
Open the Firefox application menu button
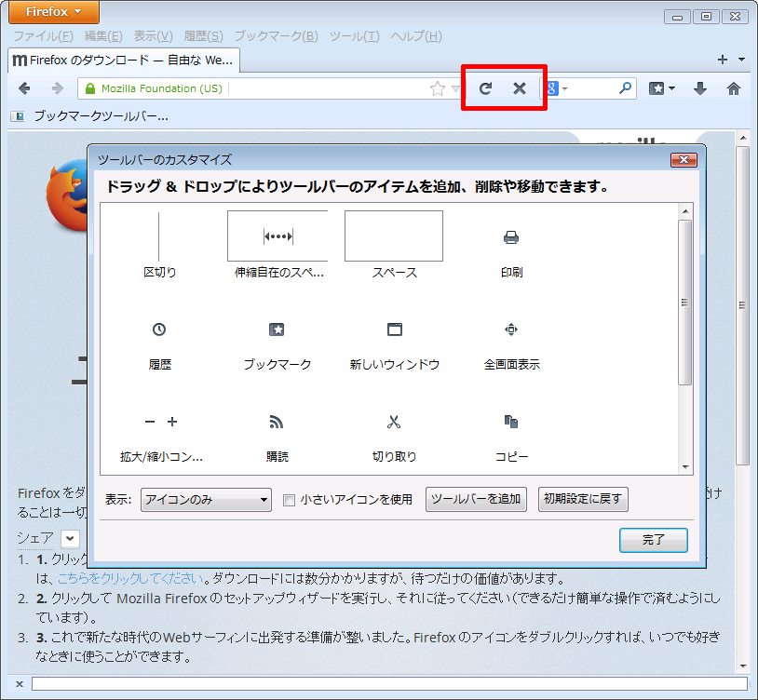click(x=54, y=11)
